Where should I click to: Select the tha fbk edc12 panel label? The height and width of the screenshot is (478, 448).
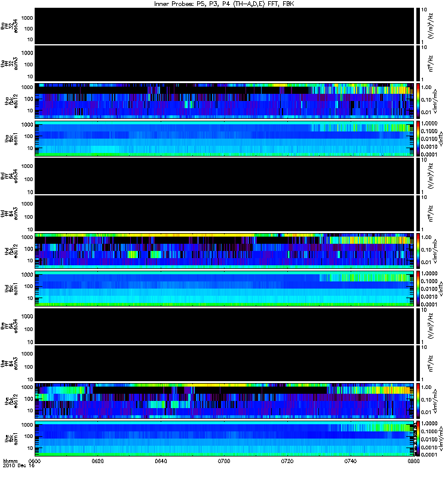tap(11, 101)
